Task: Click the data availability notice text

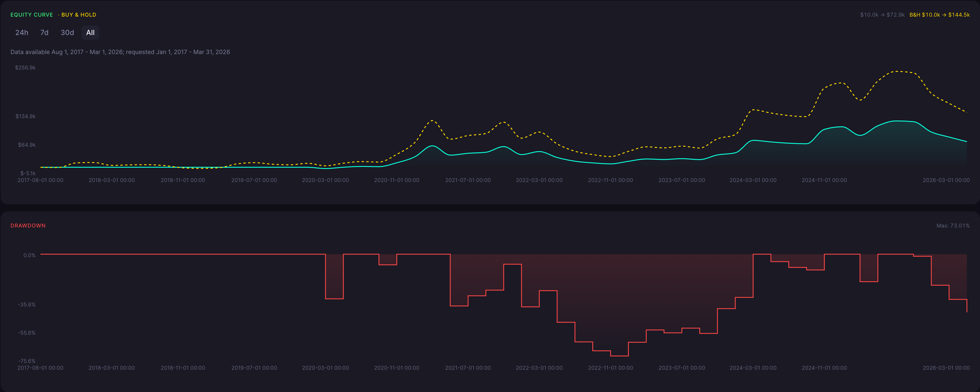Action: (x=120, y=52)
